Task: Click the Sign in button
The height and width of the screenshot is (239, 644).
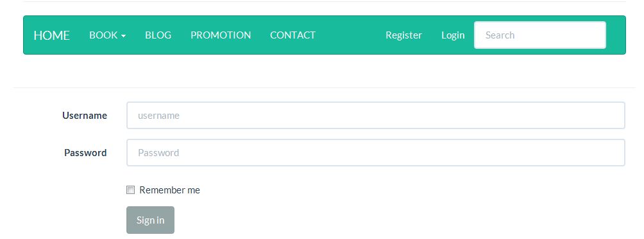Action: pyautogui.click(x=150, y=220)
